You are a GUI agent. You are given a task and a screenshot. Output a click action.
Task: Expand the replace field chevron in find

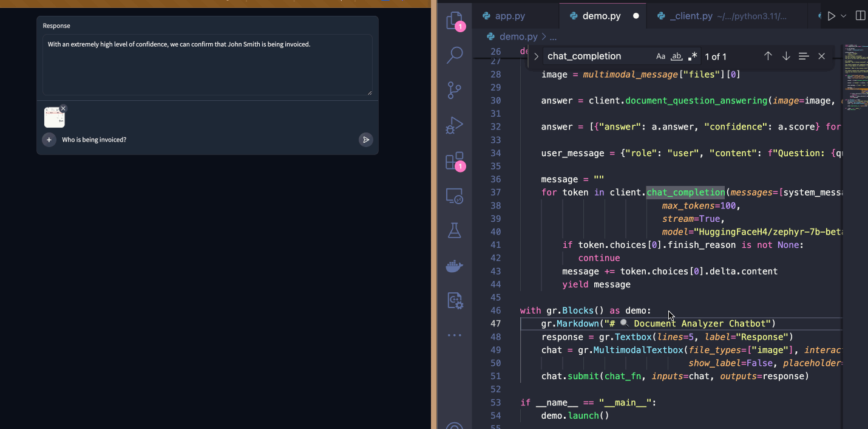536,57
